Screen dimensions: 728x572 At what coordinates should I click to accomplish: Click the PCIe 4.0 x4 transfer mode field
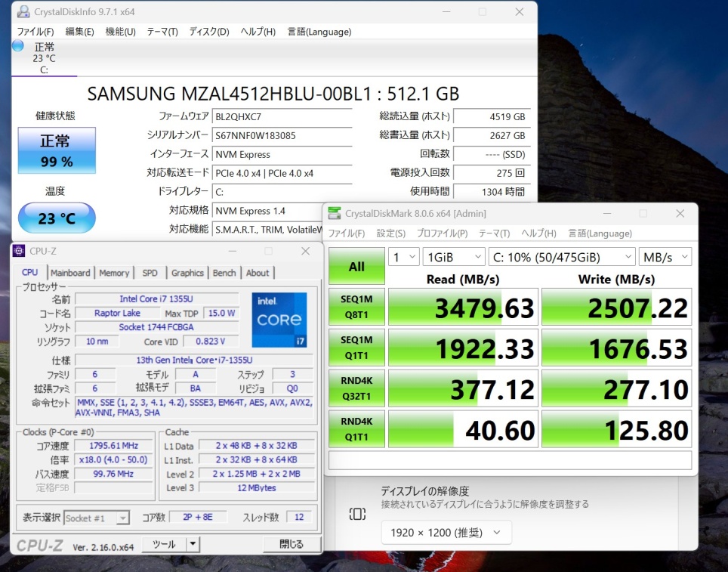click(x=282, y=173)
